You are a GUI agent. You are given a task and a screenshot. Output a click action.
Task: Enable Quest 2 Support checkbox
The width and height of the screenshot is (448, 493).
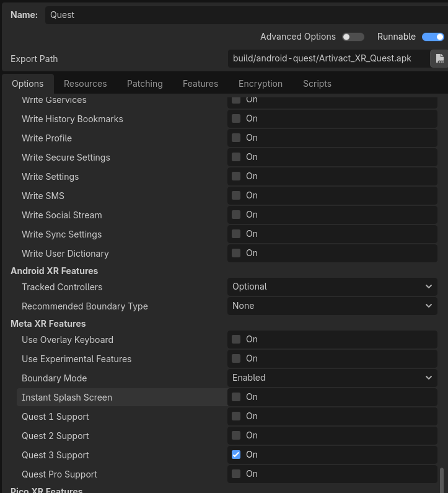pos(236,435)
